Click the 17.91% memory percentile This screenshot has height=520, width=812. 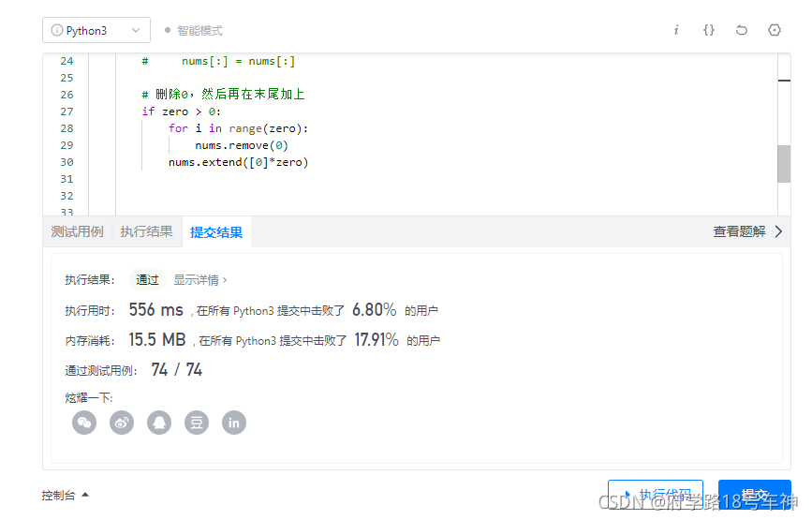click(376, 340)
